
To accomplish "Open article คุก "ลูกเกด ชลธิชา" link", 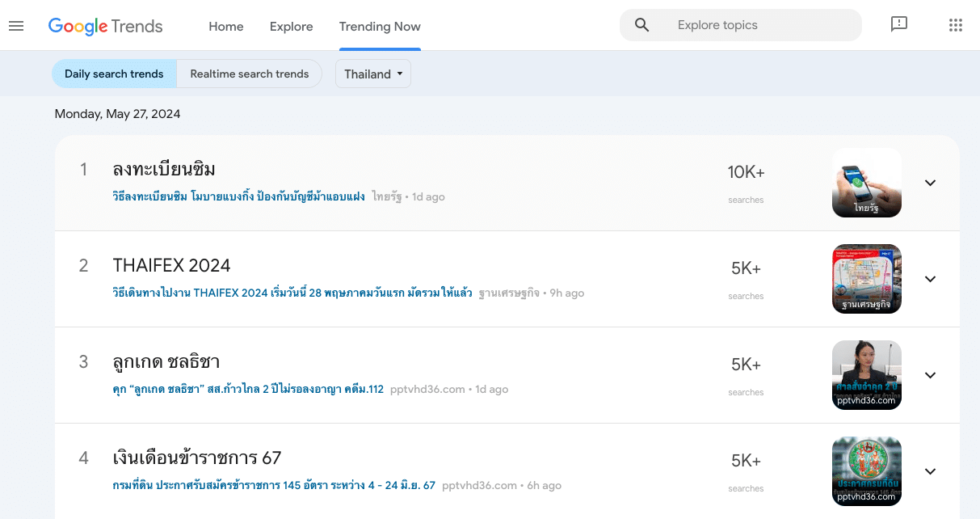I will point(248,389).
